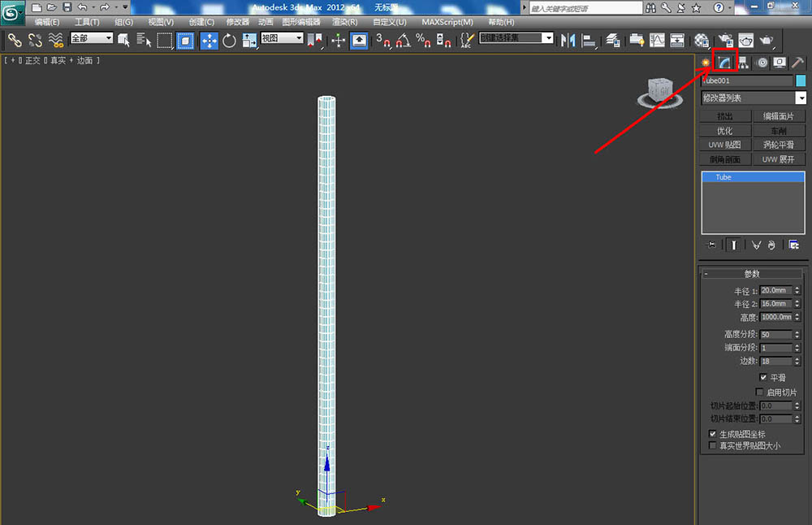
Task: Toggle the 3D Snaps magnet icon
Action: [x=383, y=41]
